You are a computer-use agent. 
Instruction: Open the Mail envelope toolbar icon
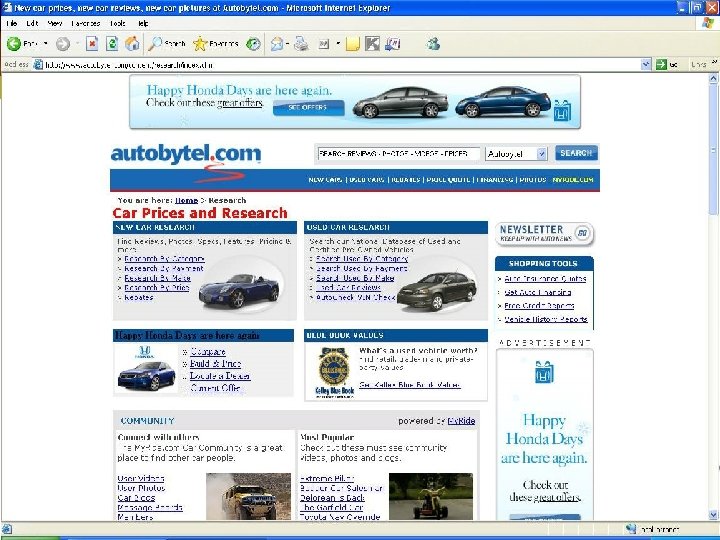click(276, 44)
